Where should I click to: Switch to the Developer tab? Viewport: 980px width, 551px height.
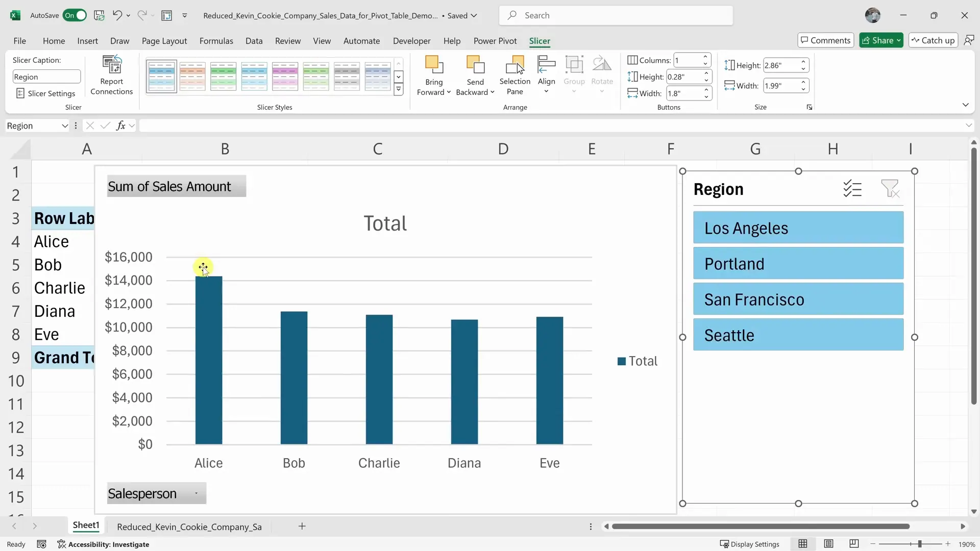pos(411,41)
